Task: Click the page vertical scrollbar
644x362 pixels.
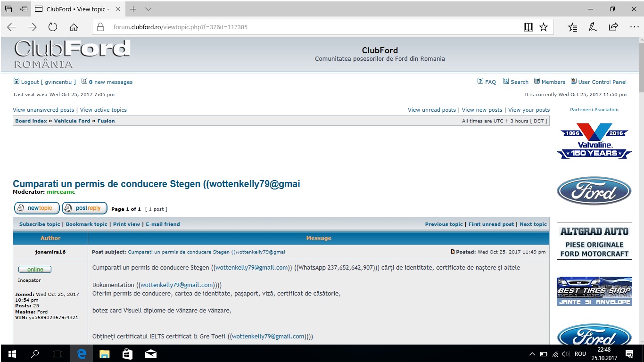Action: [x=641, y=189]
